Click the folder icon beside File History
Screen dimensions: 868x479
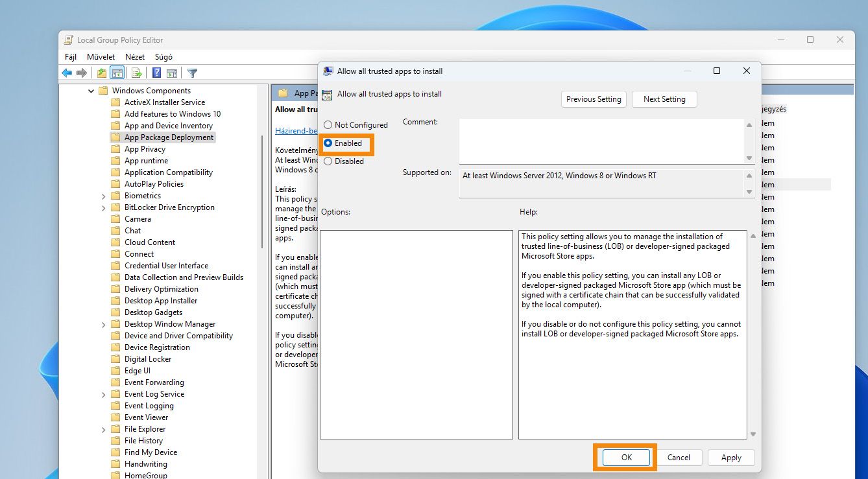tap(115, 441)
